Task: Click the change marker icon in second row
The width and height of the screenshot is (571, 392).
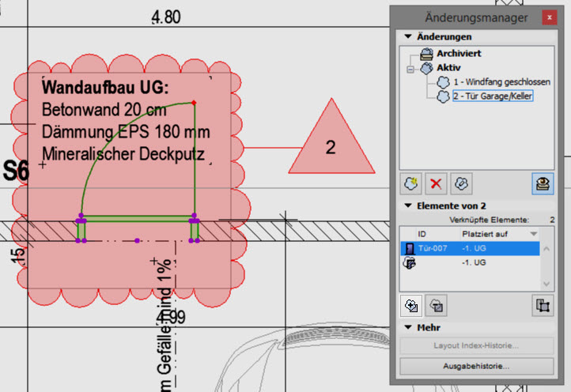Action: (x=410, y=262)
